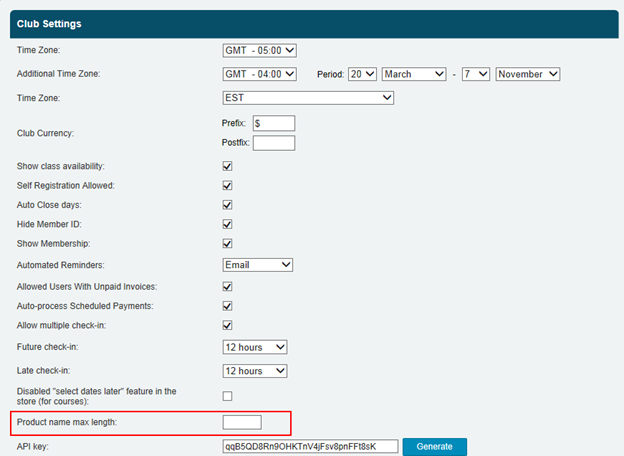
Task: Open the Period end day dropdown
Action: pyautogui.click(x=476, y=74)
